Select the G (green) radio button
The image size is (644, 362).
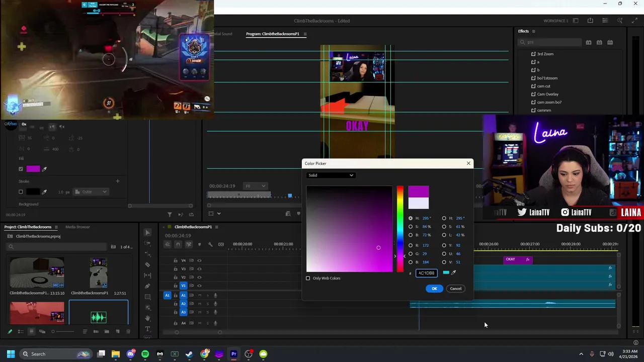pyautogui.click(x=411, y=253)
